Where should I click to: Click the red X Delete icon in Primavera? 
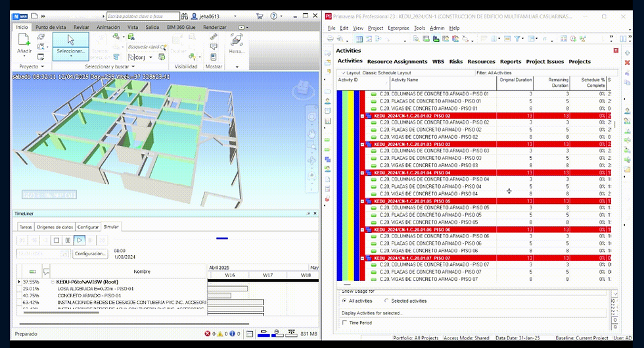click(627, 62)
